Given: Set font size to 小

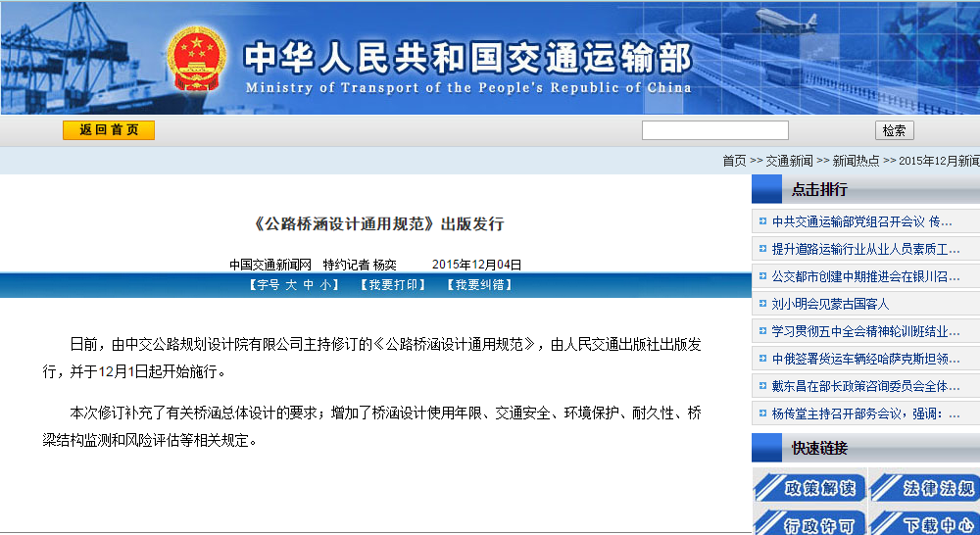Looking at the screenshot, I should point(325,285).
